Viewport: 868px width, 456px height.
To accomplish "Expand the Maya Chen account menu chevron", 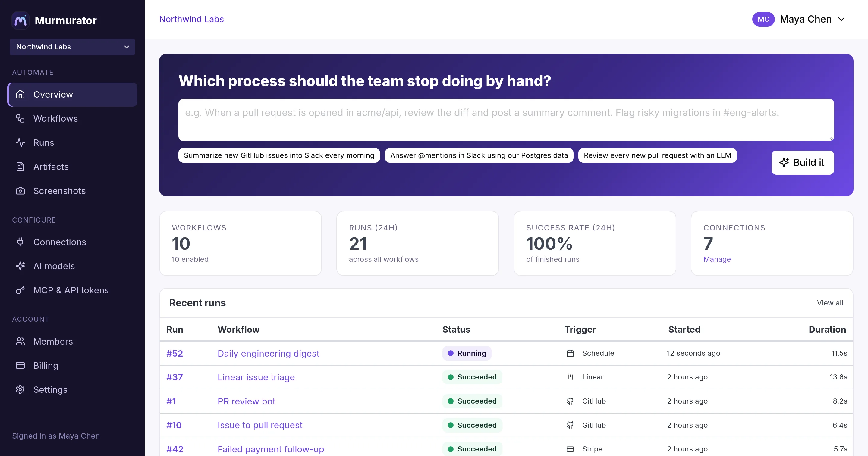I will [841, 19].
